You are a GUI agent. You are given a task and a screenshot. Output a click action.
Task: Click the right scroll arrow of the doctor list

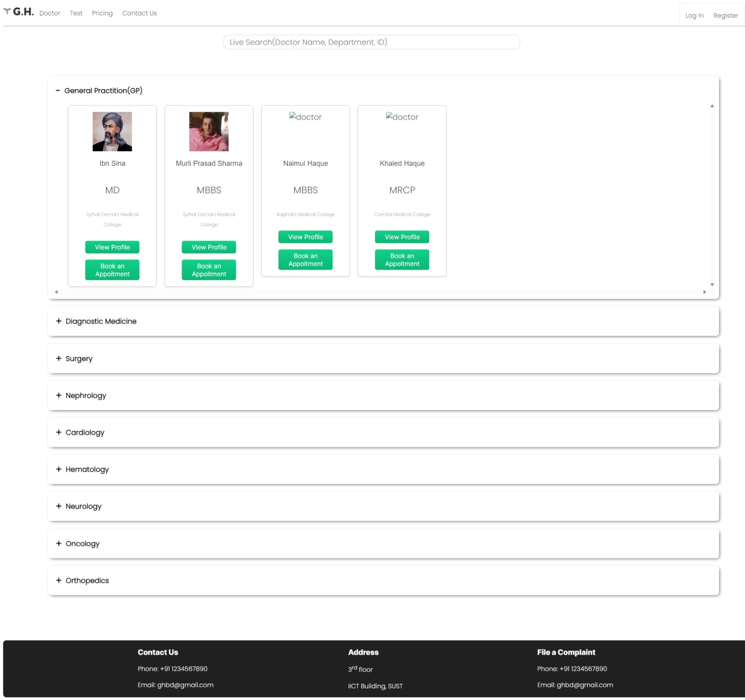[x=705, y=292]
